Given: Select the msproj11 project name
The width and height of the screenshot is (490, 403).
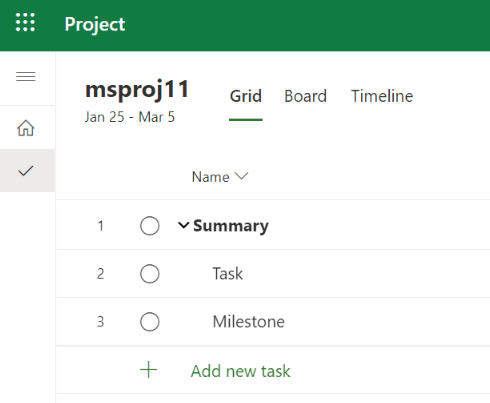Looking at the screenshot, I should point(137,90).
